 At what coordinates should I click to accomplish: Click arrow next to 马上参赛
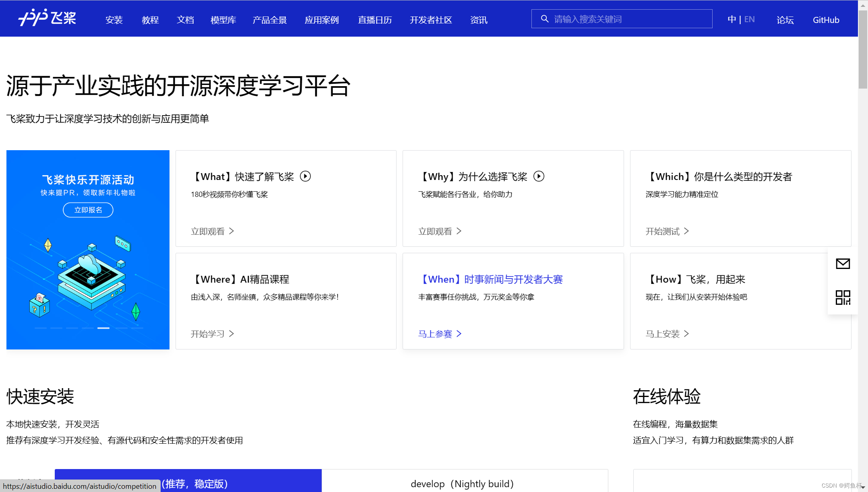(x=459, y=334)
